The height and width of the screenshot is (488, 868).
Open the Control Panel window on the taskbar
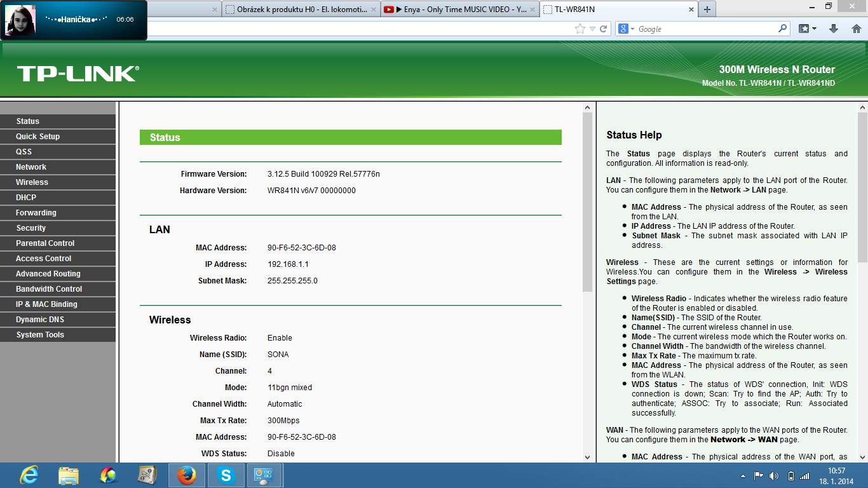tap(264, 475)
